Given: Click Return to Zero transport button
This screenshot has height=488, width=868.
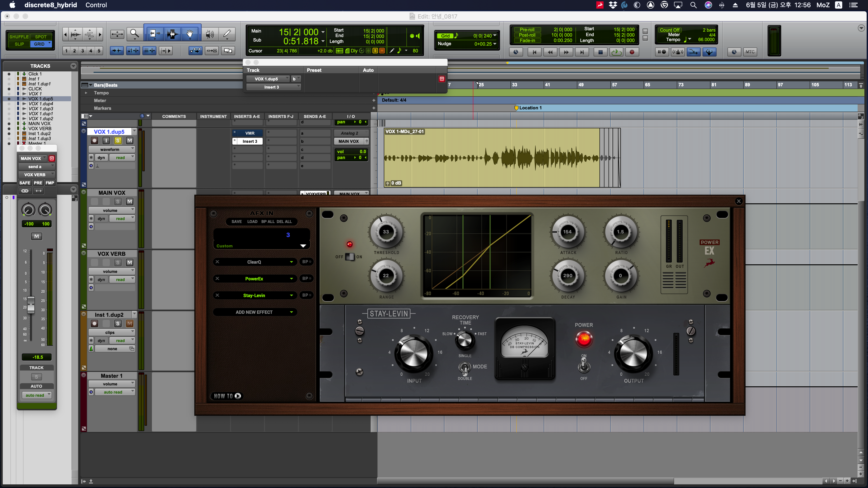Looking at the screenshot, I should [x=534, y=52].
